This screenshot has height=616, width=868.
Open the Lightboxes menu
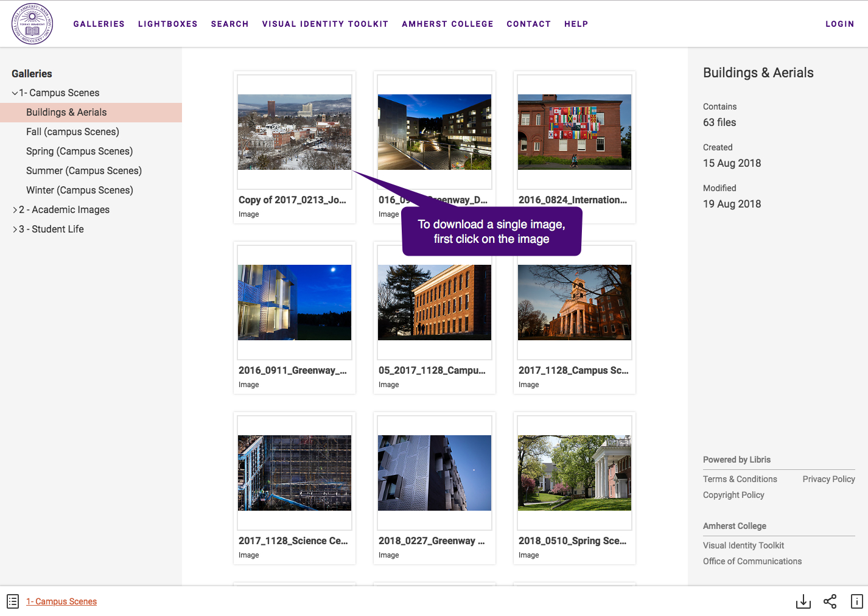(x=168, y=24)
